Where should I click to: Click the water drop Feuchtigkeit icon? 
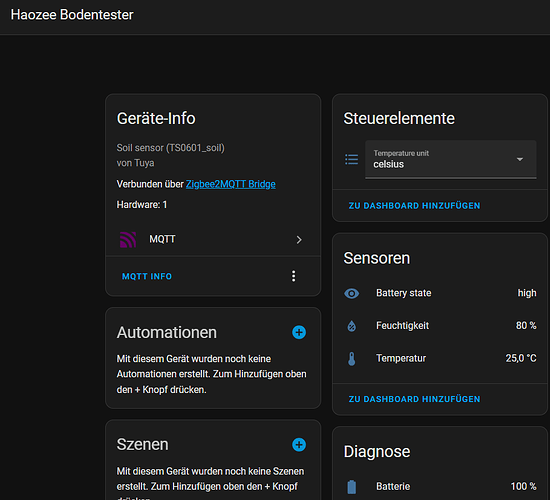[x=351, y=326]
